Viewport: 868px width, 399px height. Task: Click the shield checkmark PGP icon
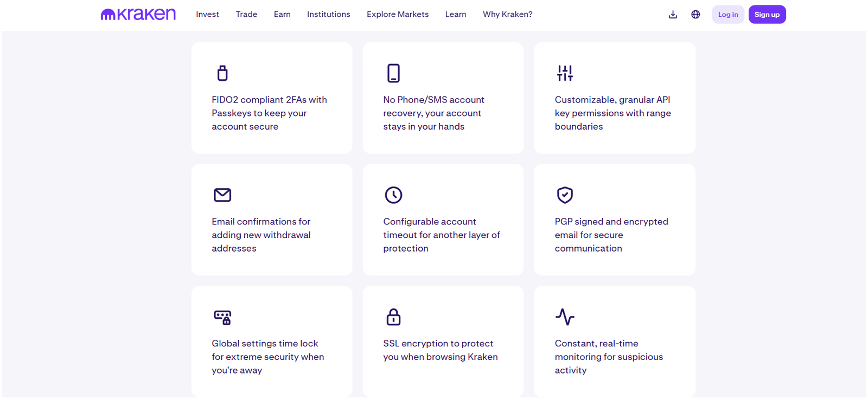coord(565,195)
